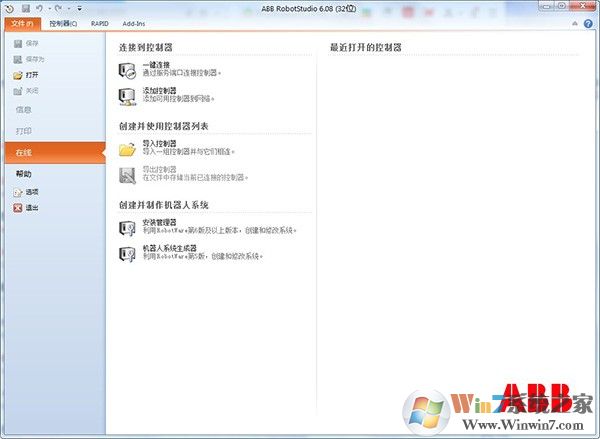Click the Open (打开) folder icon in sidebar
This screenshot has width=600, height=439.
[x=17, y=75]
